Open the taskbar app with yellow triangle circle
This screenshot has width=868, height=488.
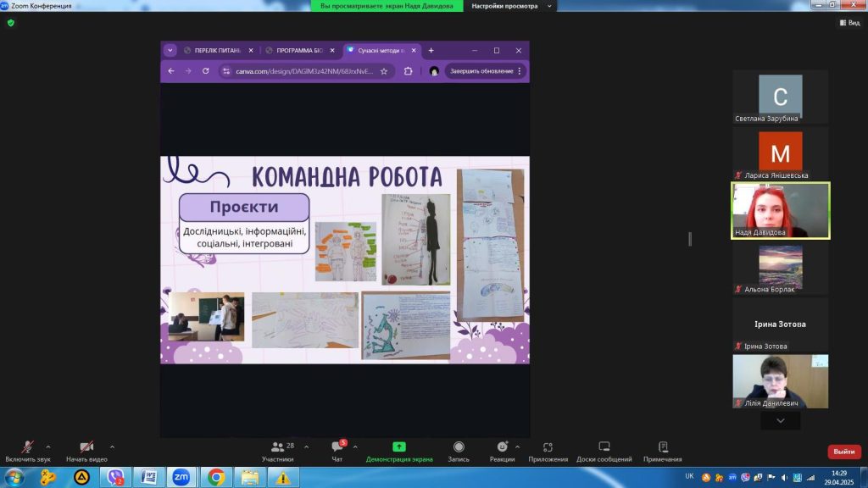(81, 477)
